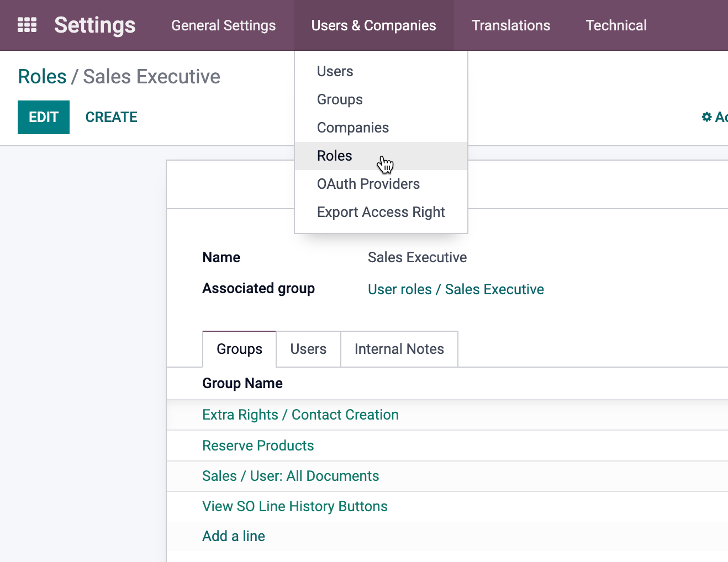Select Users from the dropdown menu

tap(335, 71)
